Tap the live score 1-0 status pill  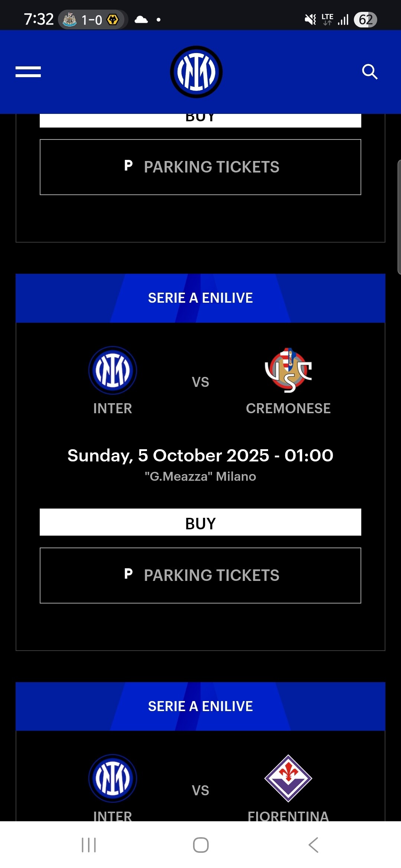pyautogui.click(x=91, y=20)
